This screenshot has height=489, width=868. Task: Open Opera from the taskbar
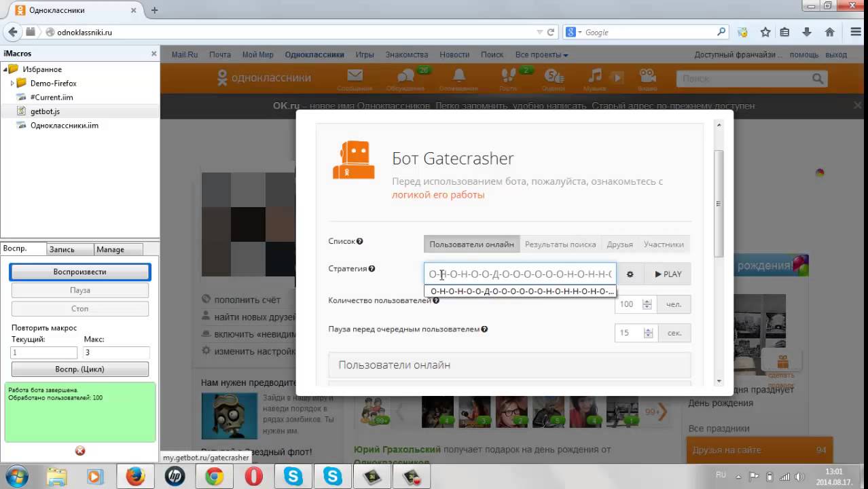click(x=253, y=477)
